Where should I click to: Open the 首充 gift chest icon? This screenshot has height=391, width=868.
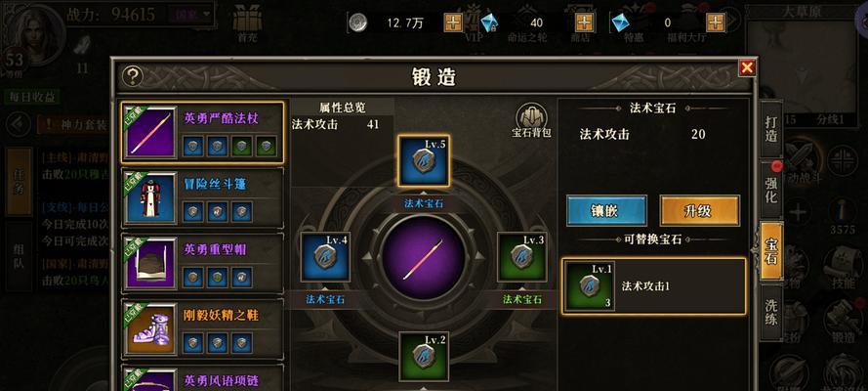(247, 23)
